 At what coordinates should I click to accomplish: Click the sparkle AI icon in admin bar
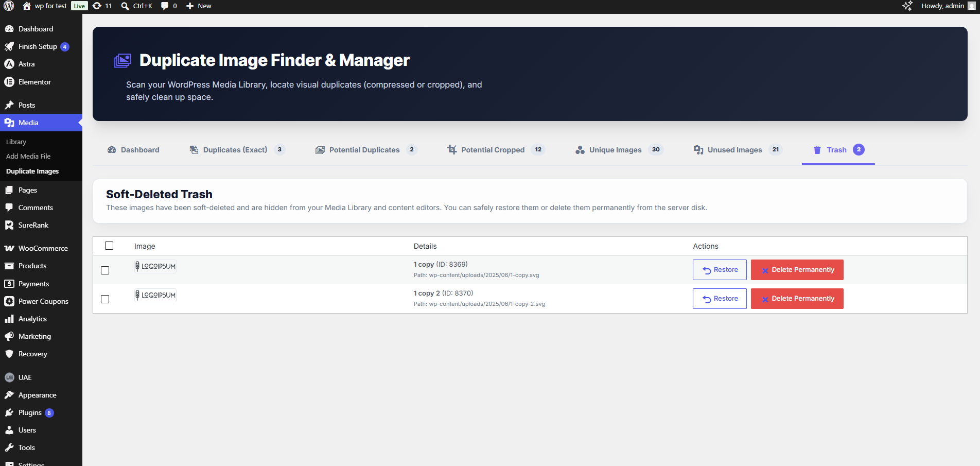907,6
